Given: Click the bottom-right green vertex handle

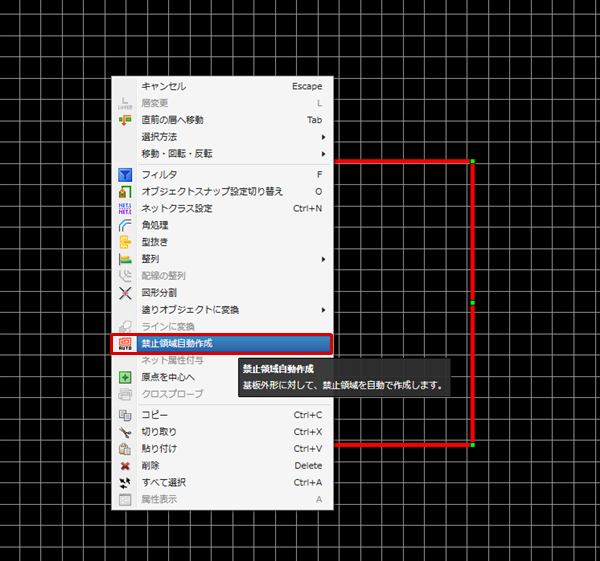Looking at the screenshot, I should tap(473, 445).
